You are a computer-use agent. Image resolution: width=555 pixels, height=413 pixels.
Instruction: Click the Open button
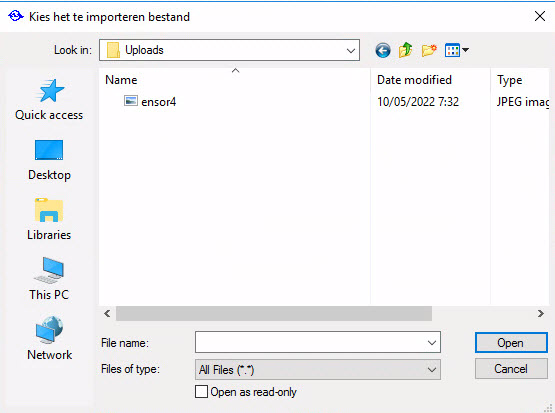(511, 343)
